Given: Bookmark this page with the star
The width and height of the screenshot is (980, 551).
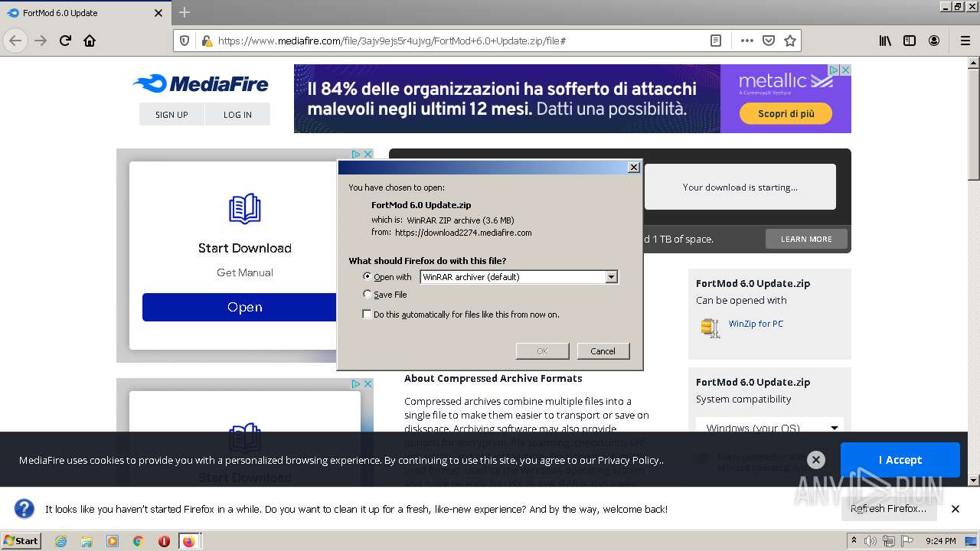Looking at the screenshot, I should click(x=790, y=41).
